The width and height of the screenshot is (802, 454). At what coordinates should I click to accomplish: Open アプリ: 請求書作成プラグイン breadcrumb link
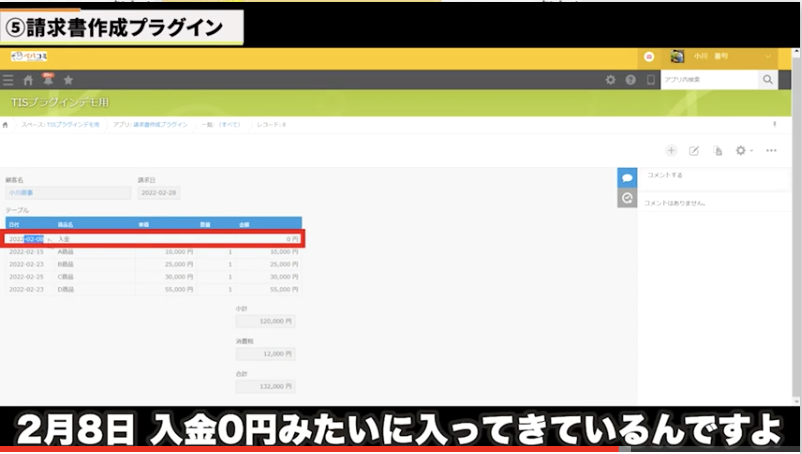point(151,125)
